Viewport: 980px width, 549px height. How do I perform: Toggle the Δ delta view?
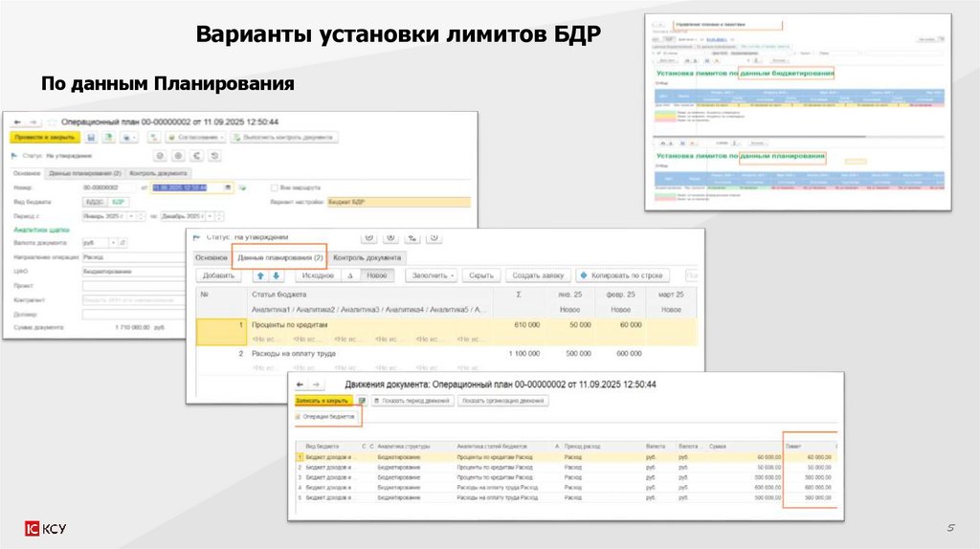click(x=350, y=275)
